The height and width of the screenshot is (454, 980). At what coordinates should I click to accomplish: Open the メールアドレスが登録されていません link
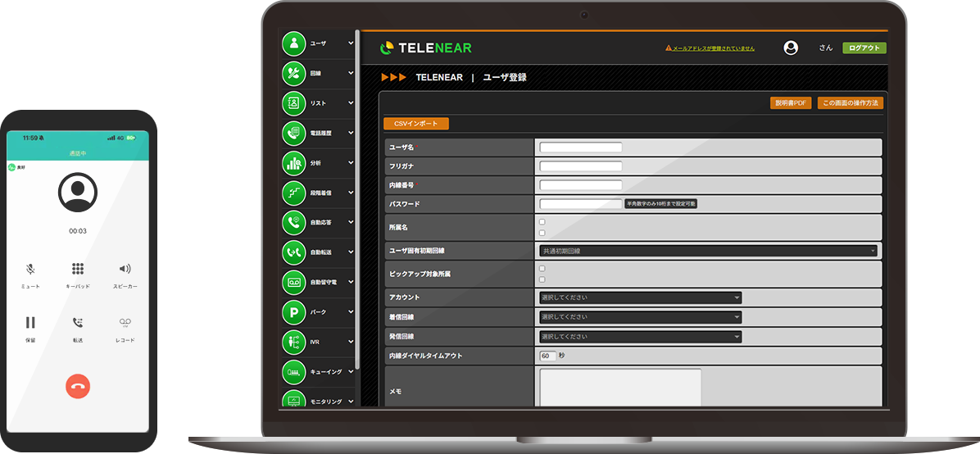[x=713, y=48]
